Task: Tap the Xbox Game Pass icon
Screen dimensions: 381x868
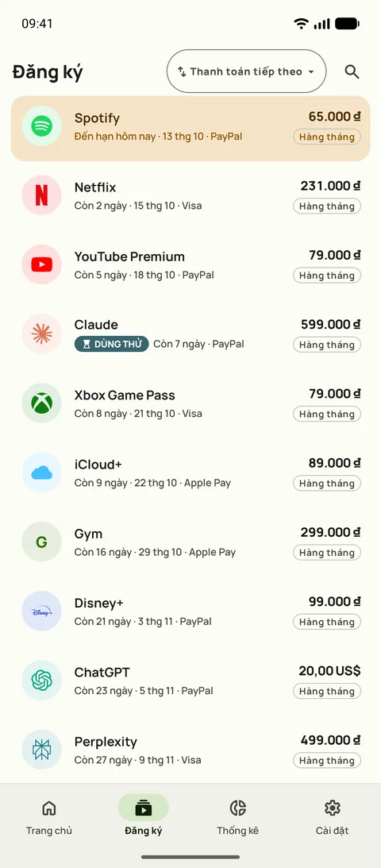Action: pos(41,403)
